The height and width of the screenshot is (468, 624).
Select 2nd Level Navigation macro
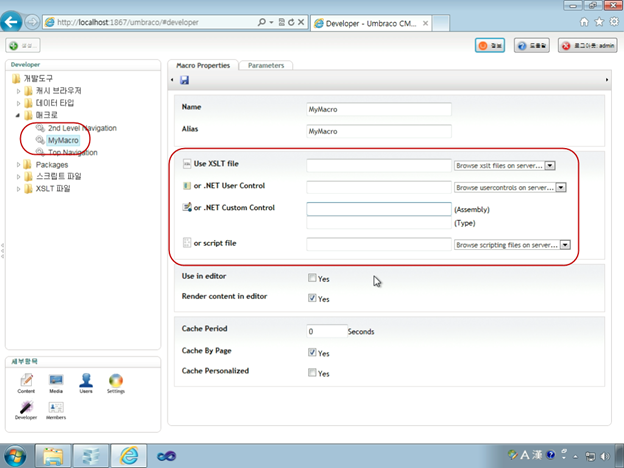[82, 128]
